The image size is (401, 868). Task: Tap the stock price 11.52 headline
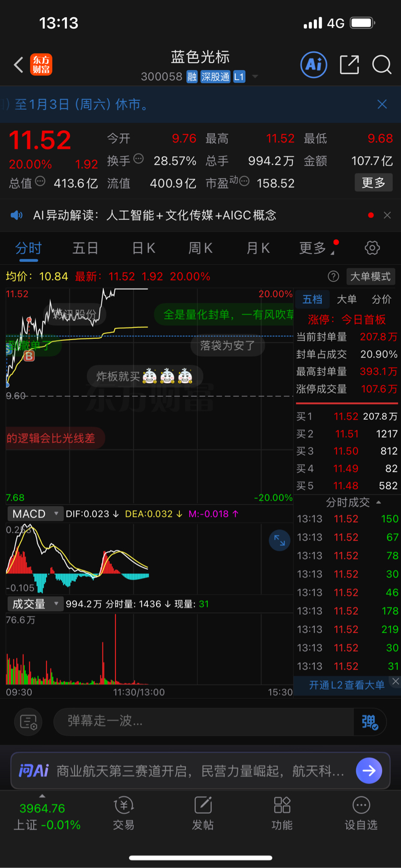(40, 140)
